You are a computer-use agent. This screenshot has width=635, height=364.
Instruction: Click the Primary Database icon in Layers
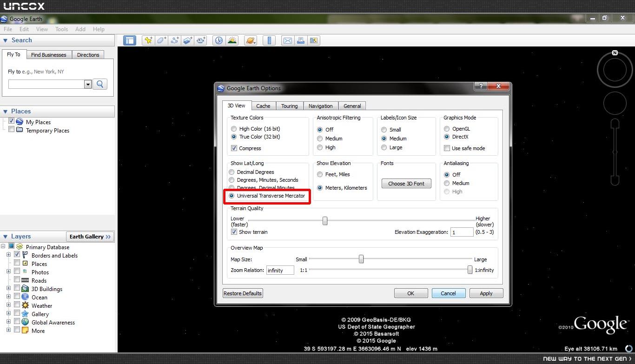click(x=20, y=247)
